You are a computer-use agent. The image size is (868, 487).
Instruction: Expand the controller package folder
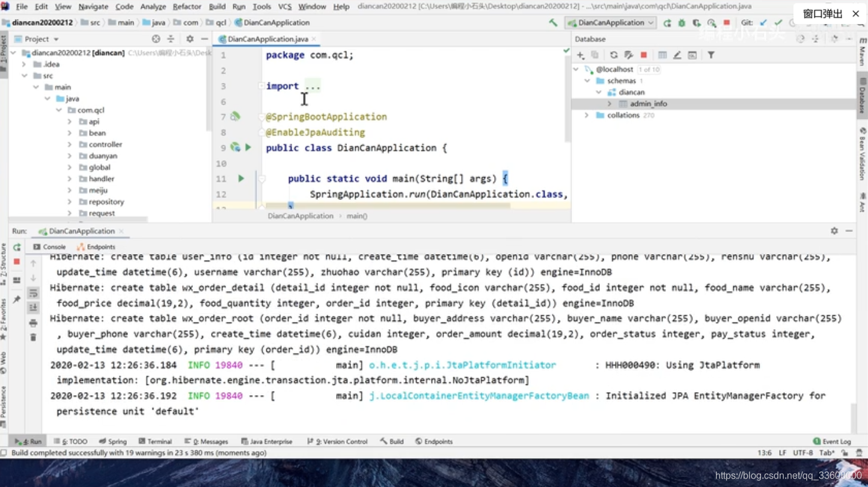(x=70, y=145)
